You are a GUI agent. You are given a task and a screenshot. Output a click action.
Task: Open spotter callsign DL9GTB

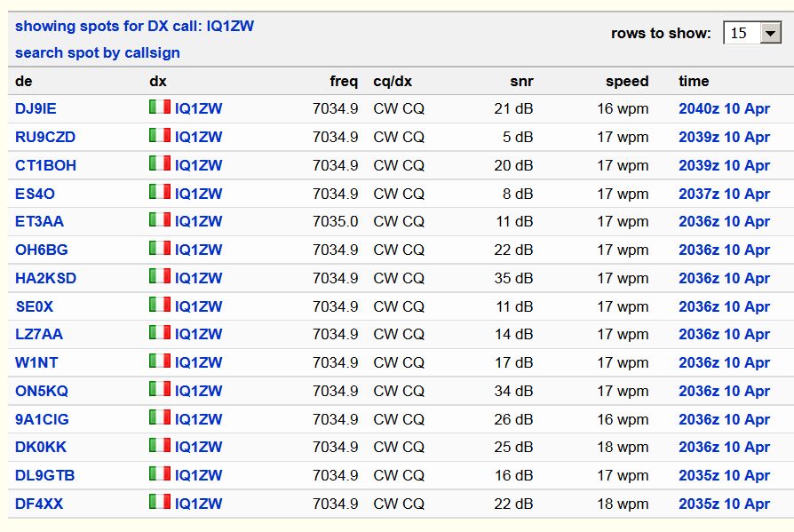point(45,475)
